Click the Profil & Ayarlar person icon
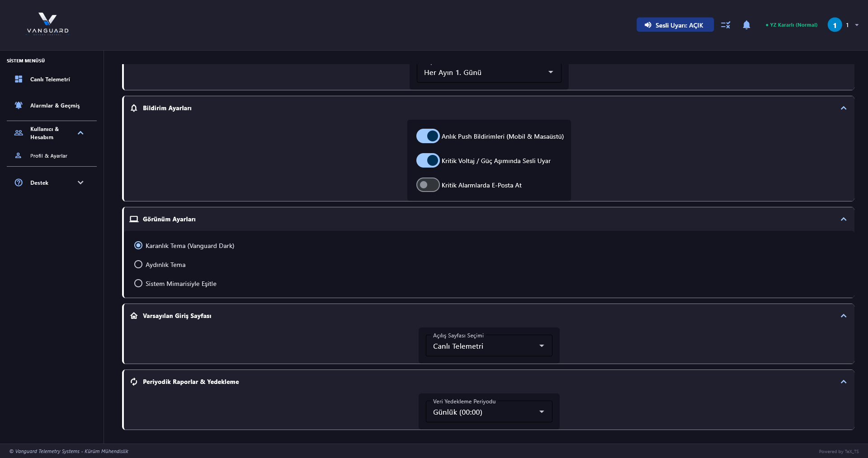Viewport: 868px width, 458px height. 18,155
